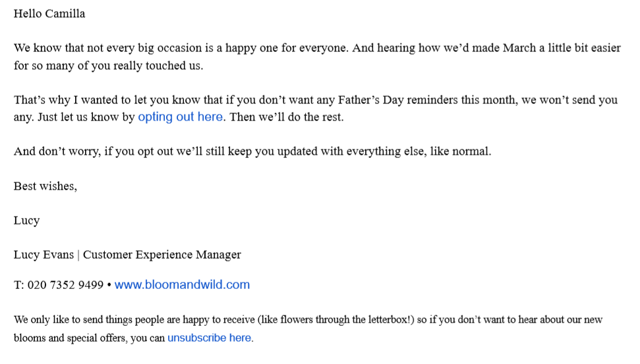Screen dimensions: 640x364
Task: Click the name "Lucy Evans" in signature
Action: pyautogui.click(x=44, y=255)
